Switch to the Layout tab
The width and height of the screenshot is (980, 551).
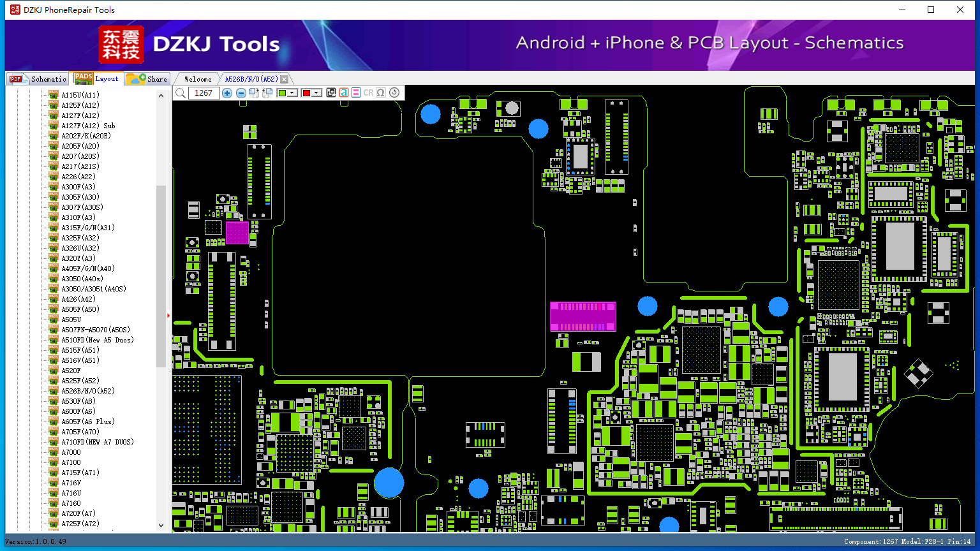click(x=96, y=78)
